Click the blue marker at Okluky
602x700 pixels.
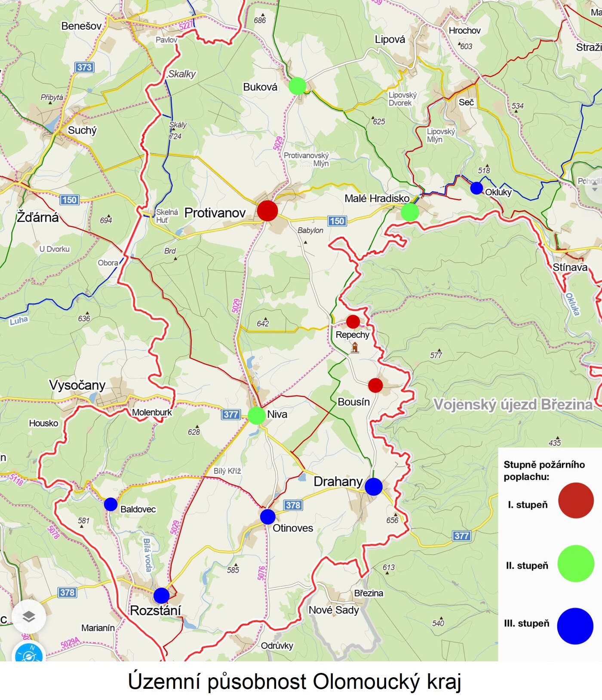tap(476, 188)
